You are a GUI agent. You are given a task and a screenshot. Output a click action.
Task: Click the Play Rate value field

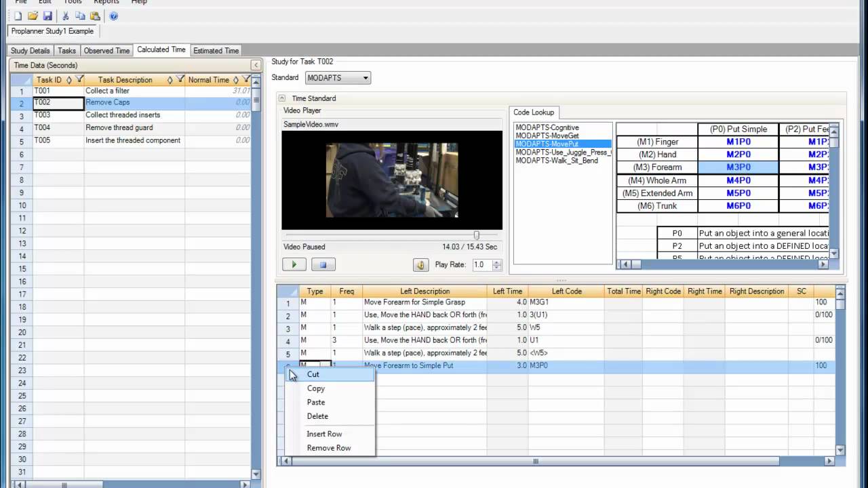point(482,265)
